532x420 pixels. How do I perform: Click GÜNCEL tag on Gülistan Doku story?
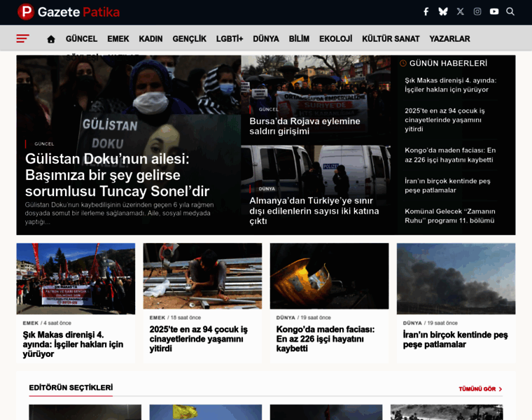pos(44,143)
